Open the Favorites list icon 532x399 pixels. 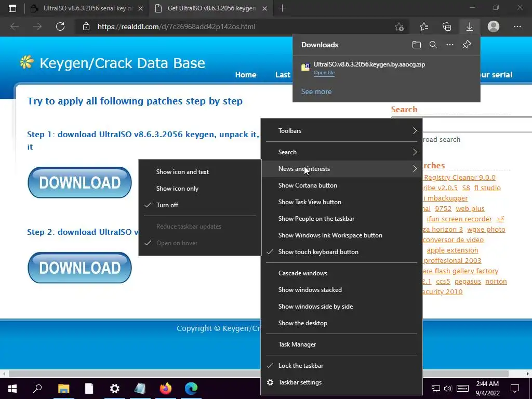(x=424, y=26)
